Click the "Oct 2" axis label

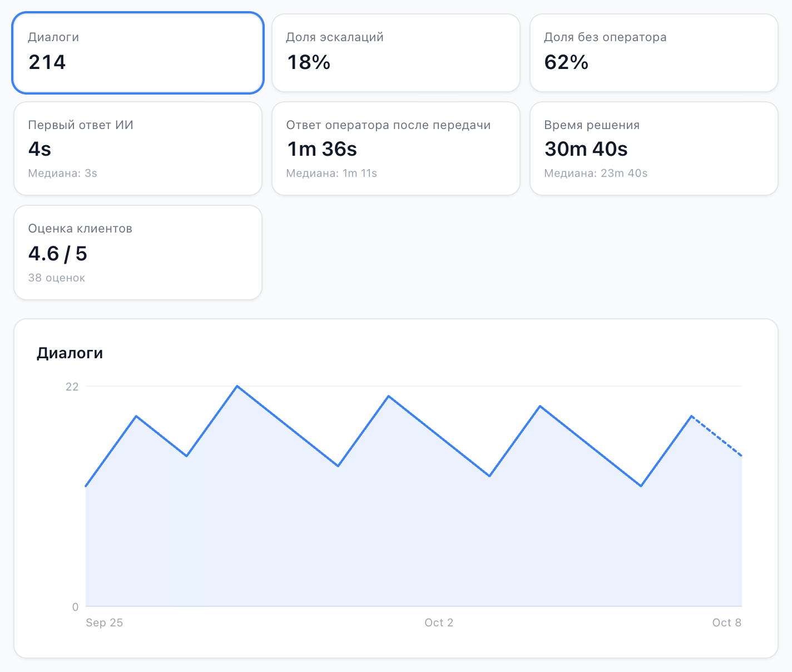point(439,622)
